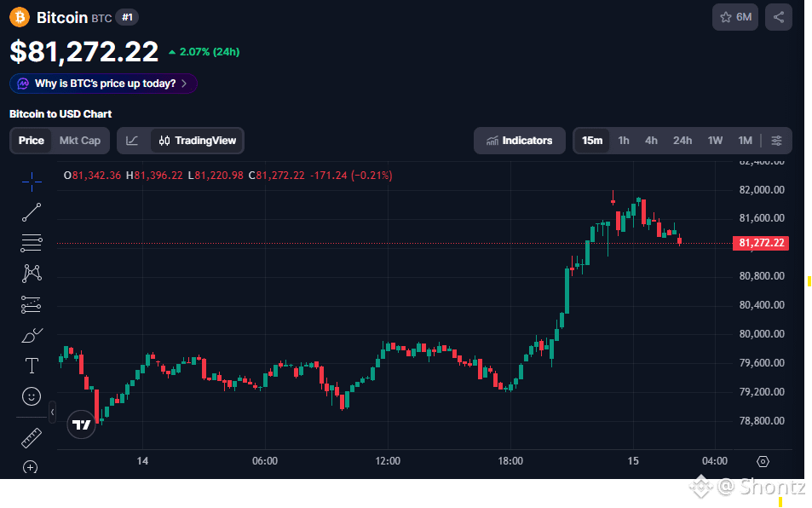
Task: Switch to the 1W interval
Action: (x=715, y=141)
